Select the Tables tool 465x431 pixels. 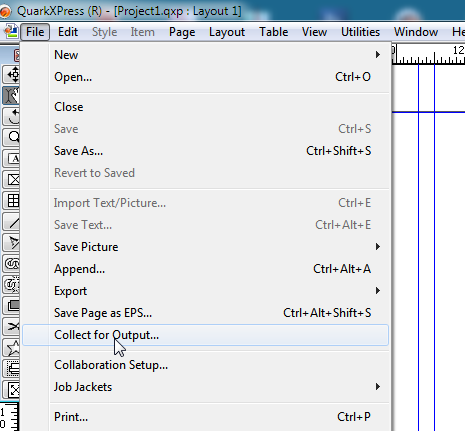pos(12,200)
